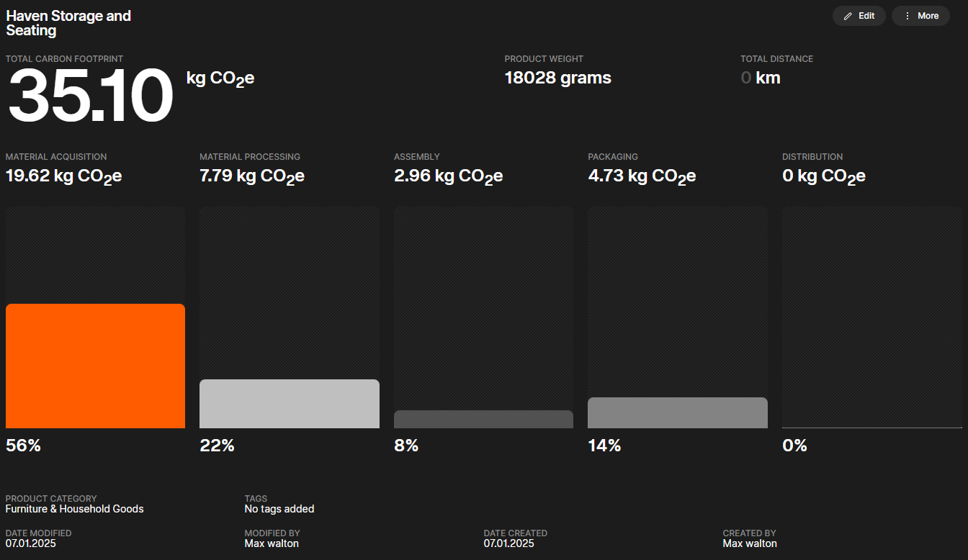Click the Distribution heading

click(812, 157)
